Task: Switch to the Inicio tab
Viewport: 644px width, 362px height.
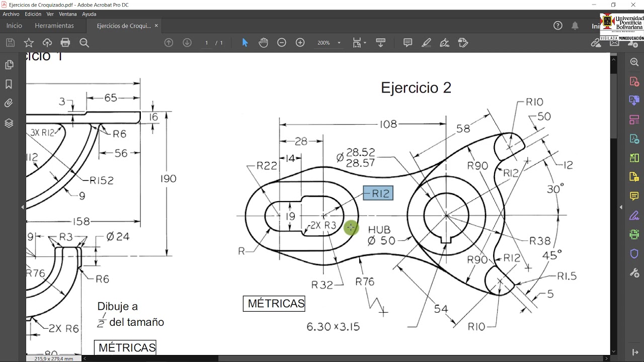Action: tap(14, 26)
